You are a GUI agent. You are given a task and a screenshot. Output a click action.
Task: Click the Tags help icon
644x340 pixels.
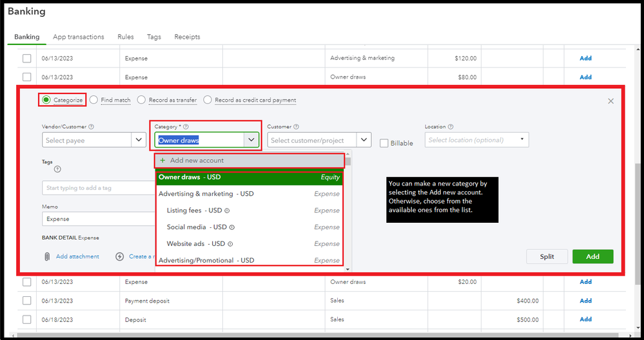57,169
